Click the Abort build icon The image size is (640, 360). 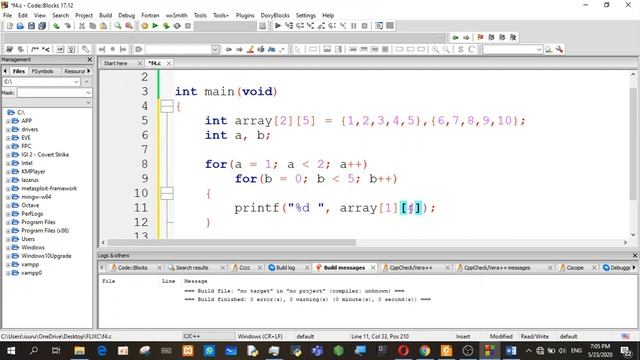(x=188, y=26)
